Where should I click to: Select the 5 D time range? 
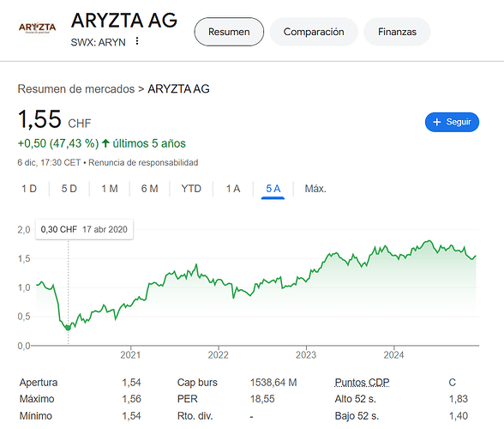coord(69,189)
